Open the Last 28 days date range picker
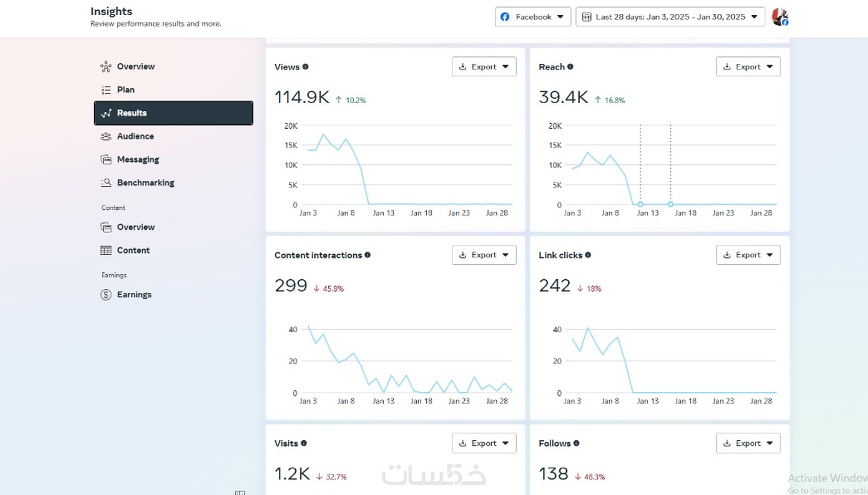Screen dimensions: 868x495 coord(670,17)
